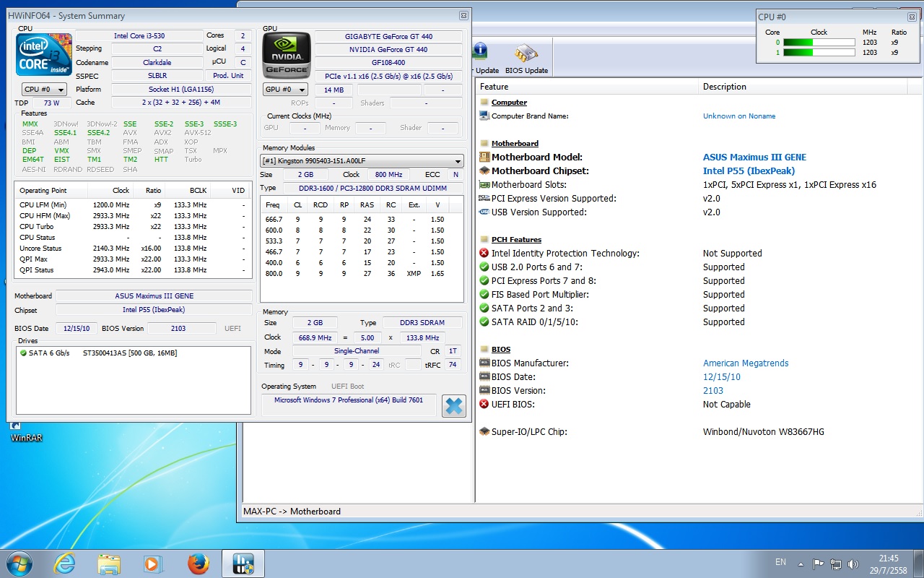The image size is (924, 578).
Task: Click the Operating Point column header
Action: point(51,191)
